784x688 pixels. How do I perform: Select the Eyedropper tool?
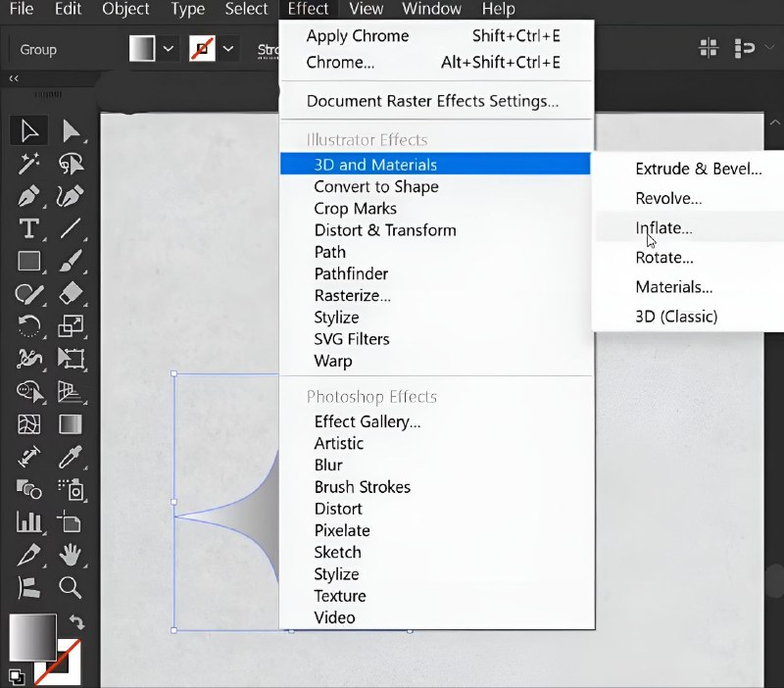(71, 456)
